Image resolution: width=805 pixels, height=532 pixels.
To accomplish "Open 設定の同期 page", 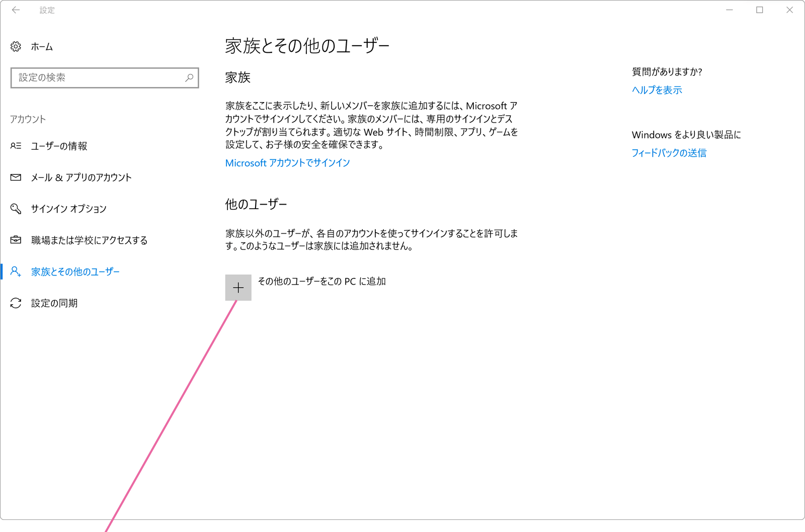I will click(54, 303).
